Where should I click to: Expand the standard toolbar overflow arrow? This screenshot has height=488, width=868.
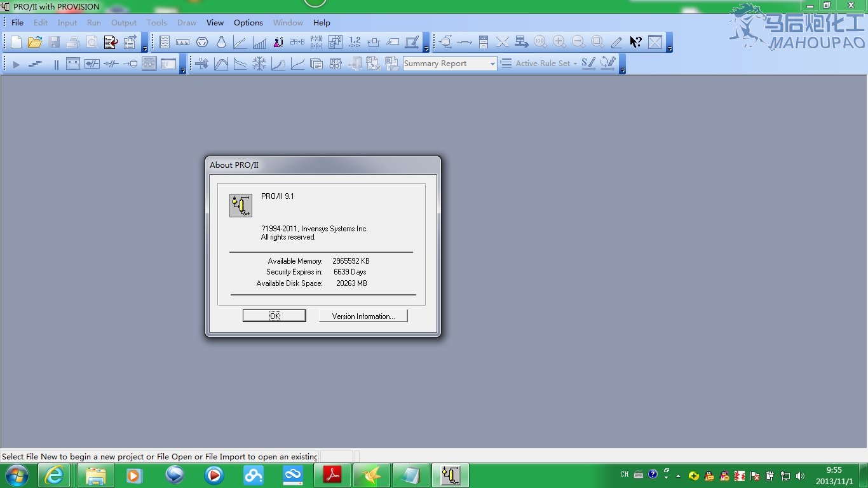(x=145, y=49)
